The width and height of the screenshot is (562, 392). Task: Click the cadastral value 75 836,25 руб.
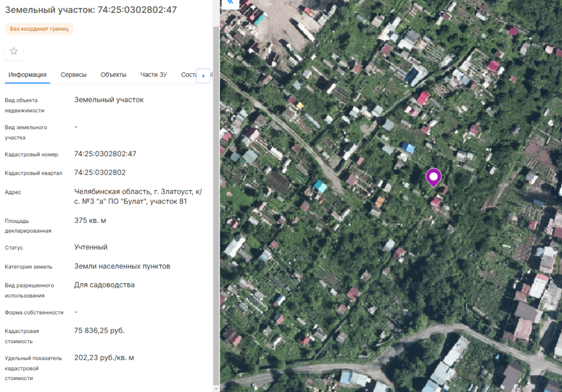point(99,331)
